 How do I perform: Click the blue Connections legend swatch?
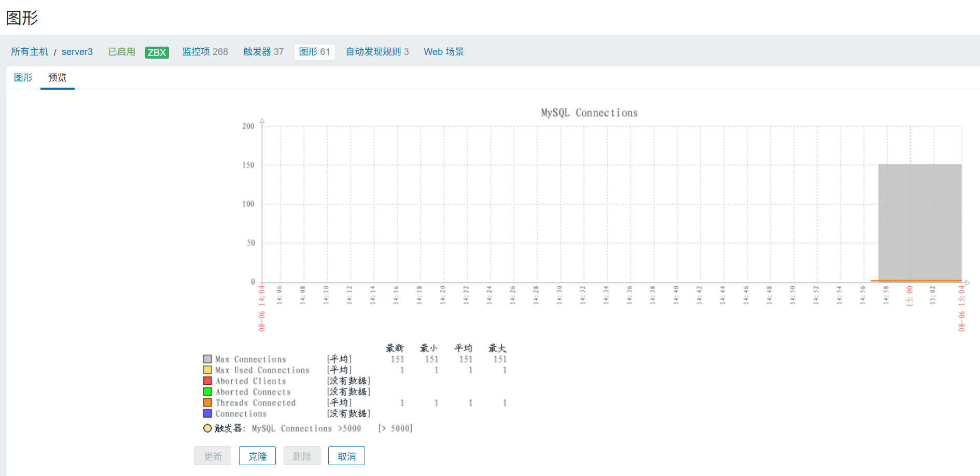[207, 413]
